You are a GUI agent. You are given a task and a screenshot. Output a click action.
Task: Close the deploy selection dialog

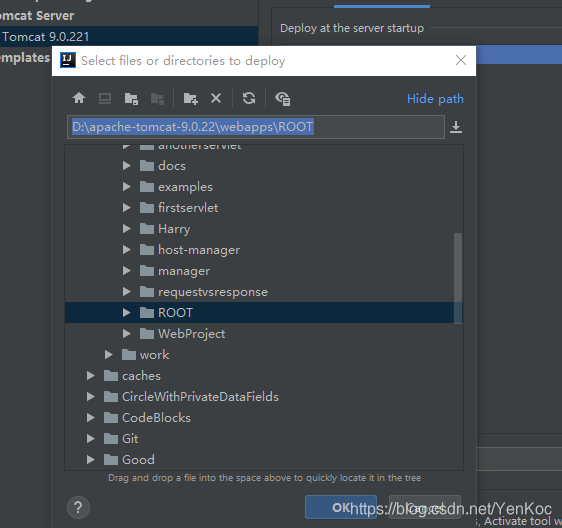point(461,60)
